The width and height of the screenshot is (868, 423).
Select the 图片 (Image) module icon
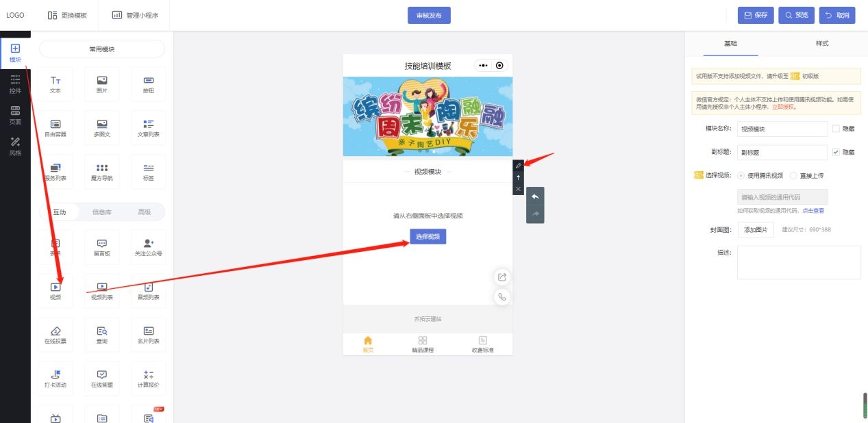coord(101,83)
